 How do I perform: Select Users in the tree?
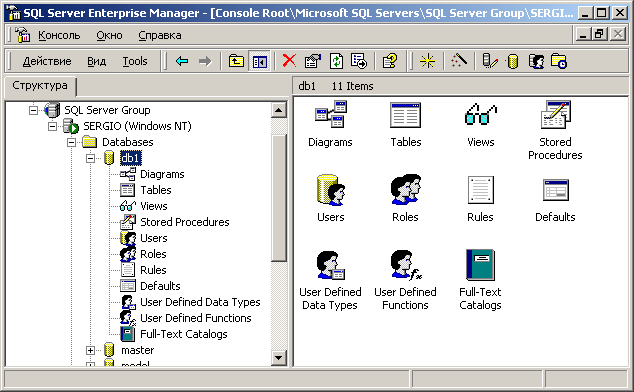click(154, 238)
